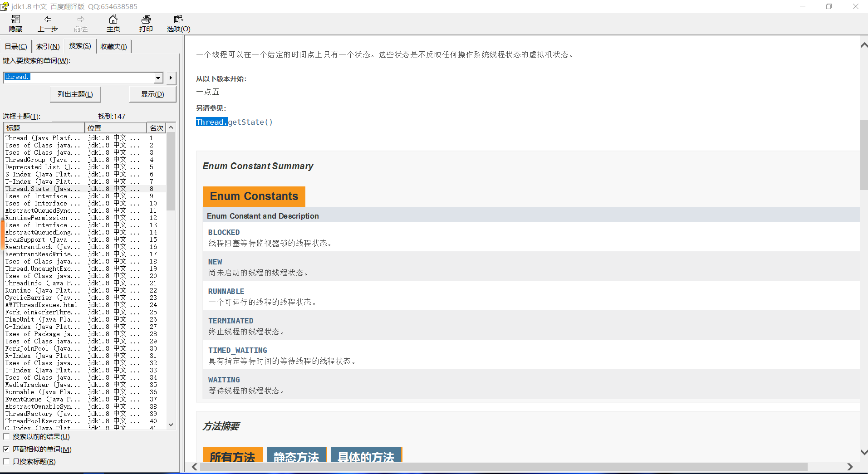Open the Home (主页) toolbar icon
This screenshot has height=474, width=868.
click(x=113, y=19)
